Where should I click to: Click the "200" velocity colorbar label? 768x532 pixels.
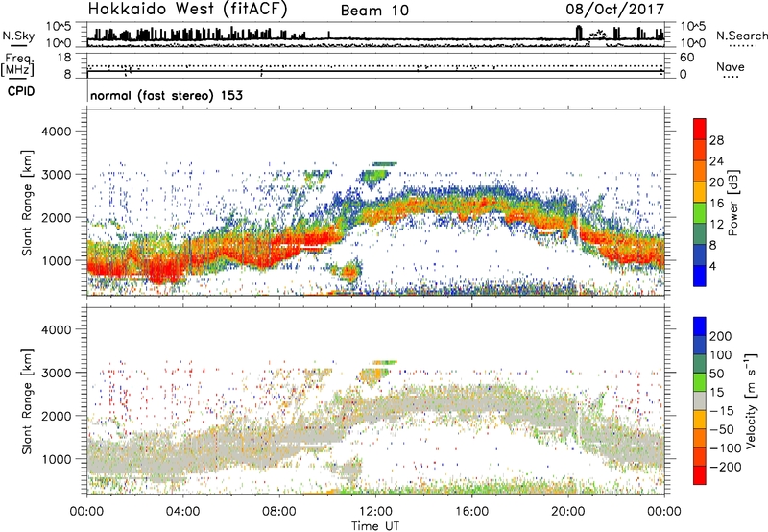[x=721, y=336]
